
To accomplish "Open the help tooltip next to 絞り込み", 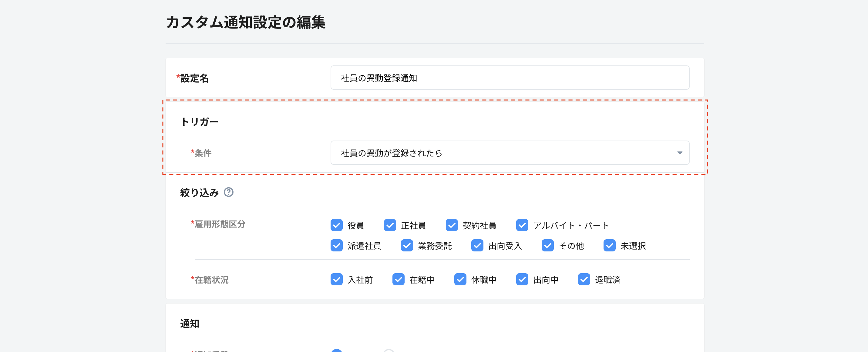I will coord(229,192).
